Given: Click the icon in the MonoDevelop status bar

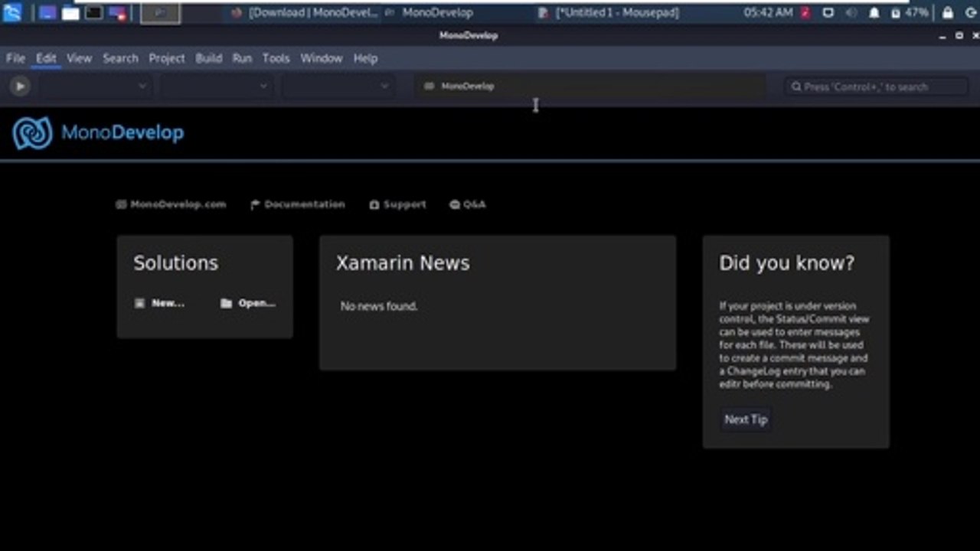Looking at the screenshot, I should click(429, 86).
